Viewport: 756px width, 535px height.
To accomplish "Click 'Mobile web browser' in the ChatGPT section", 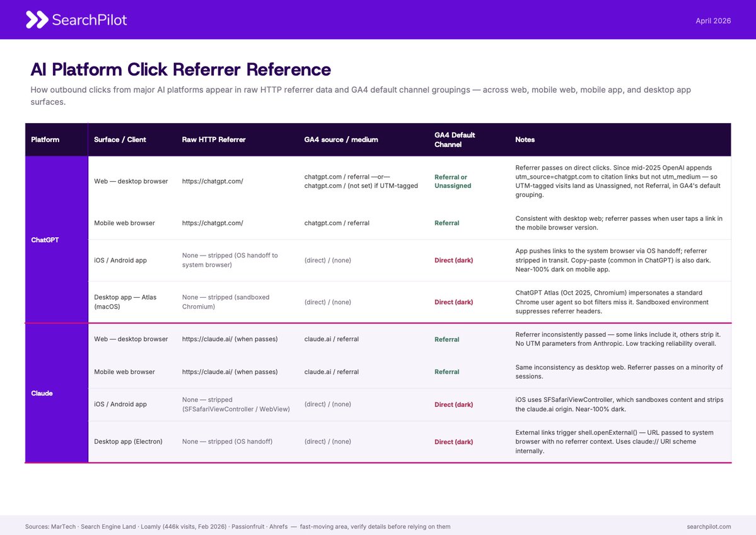I will (x=124, y=223).
